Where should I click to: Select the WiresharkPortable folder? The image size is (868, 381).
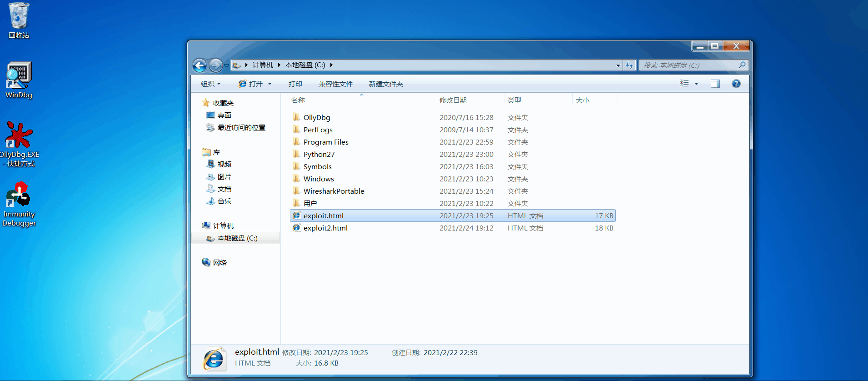(334, 191)
